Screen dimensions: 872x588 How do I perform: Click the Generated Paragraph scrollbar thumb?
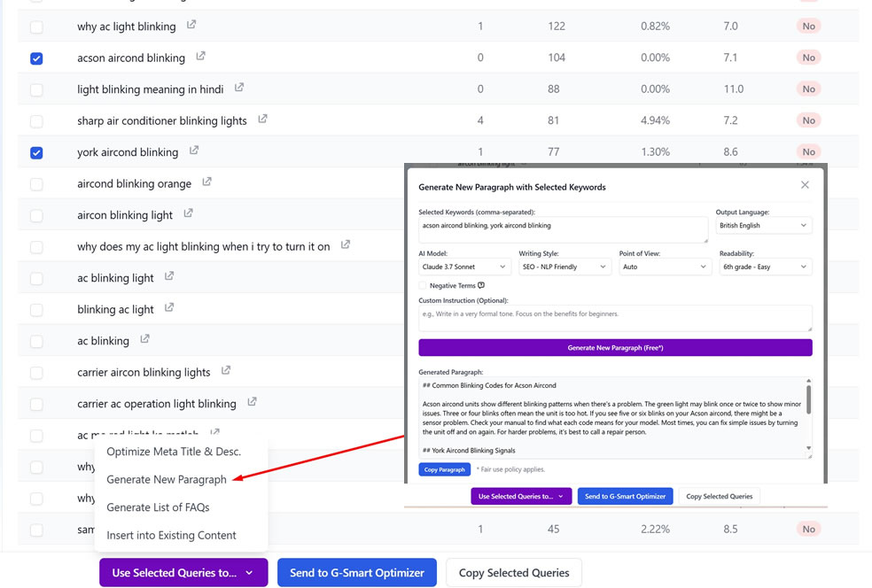coord(808,399)
